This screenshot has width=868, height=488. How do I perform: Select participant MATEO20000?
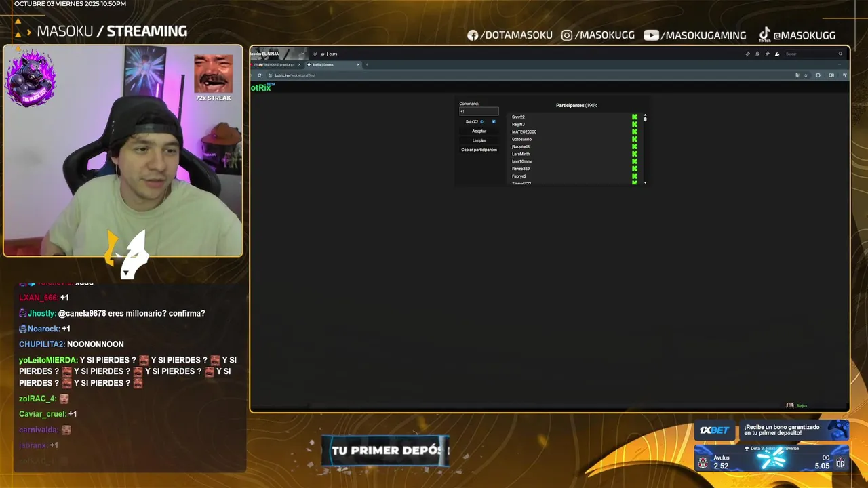[x=524, y=131]
